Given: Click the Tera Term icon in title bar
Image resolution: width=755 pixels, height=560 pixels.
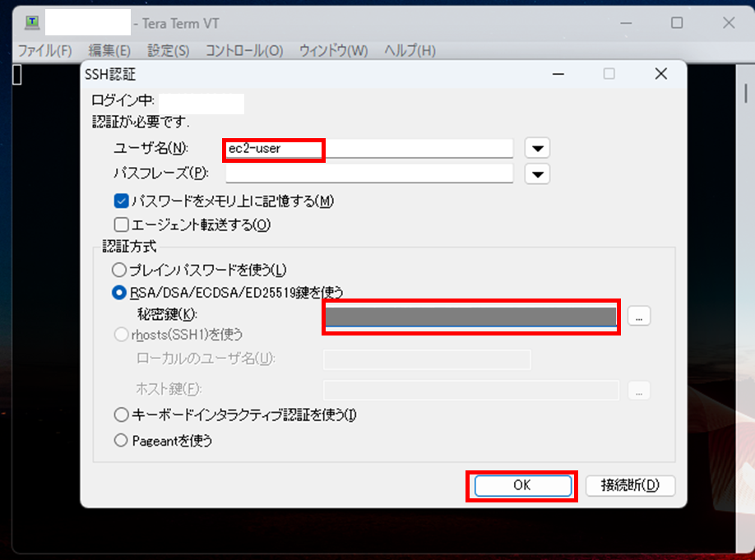Looking at the screenshot, I should tap(32, 23).
